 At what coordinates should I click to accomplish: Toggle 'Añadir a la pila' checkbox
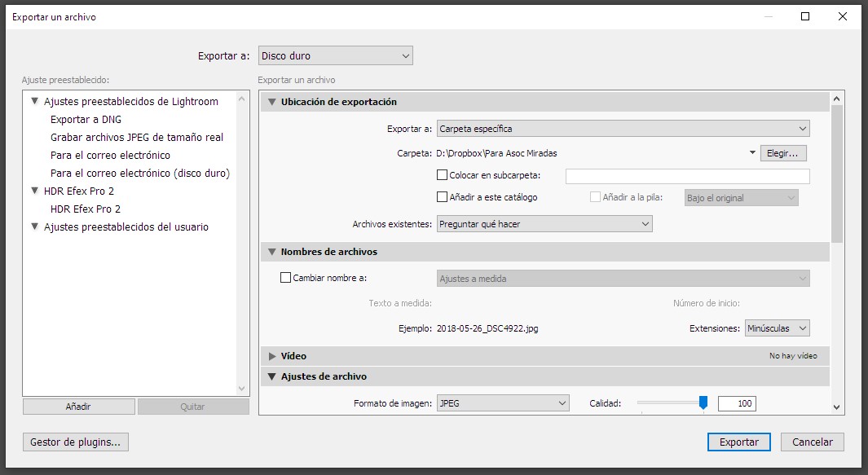[x=595, y=197]
